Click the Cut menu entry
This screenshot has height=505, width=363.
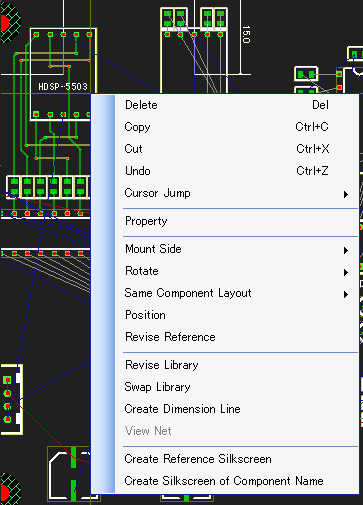point(237,149)
